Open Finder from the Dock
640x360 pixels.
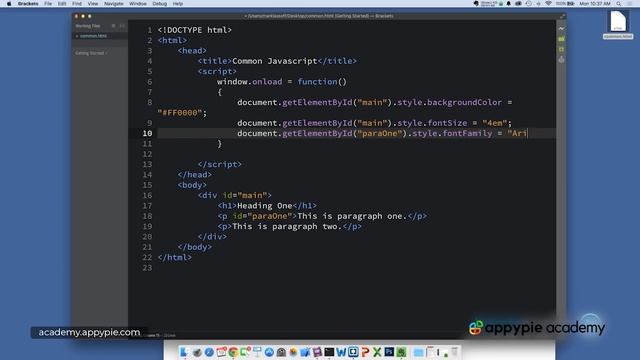pyautogui.click(x=184, y=352)
